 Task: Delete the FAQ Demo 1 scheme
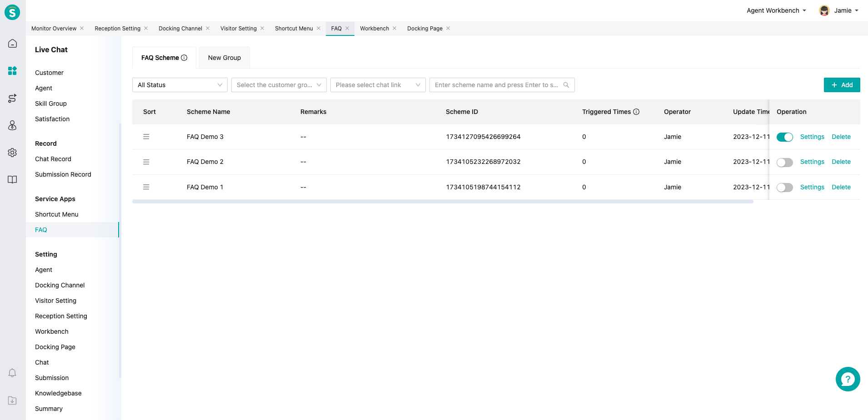coord(841,187)
